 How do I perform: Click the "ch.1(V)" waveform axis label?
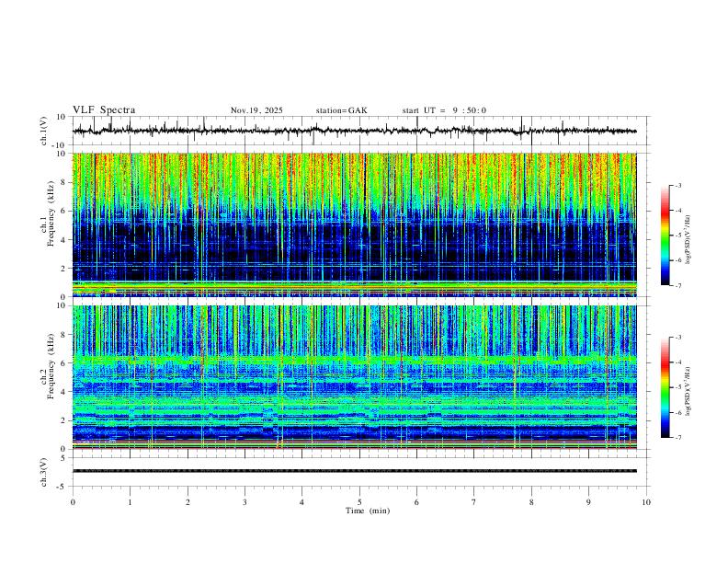pyautogui.click(x=44, y=131)
